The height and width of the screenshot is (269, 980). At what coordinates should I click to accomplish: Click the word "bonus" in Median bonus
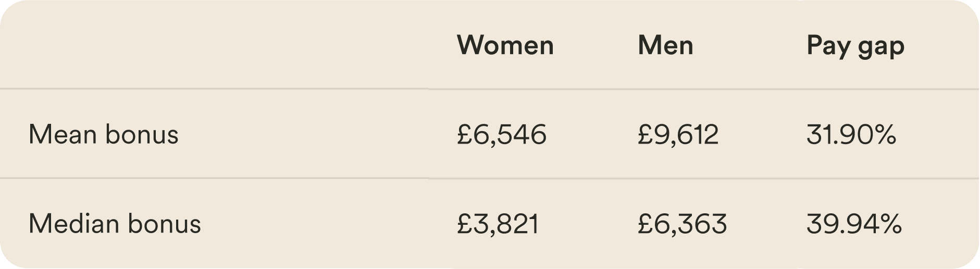click(164, 224)
